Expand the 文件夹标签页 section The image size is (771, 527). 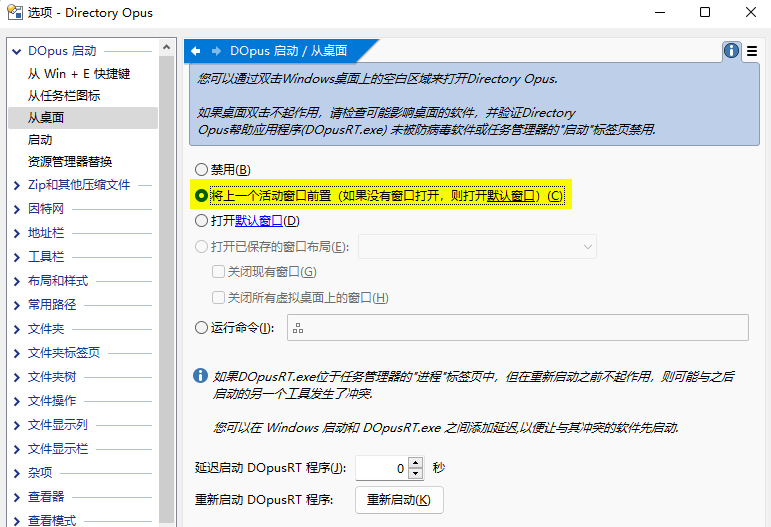pos(17,353)
